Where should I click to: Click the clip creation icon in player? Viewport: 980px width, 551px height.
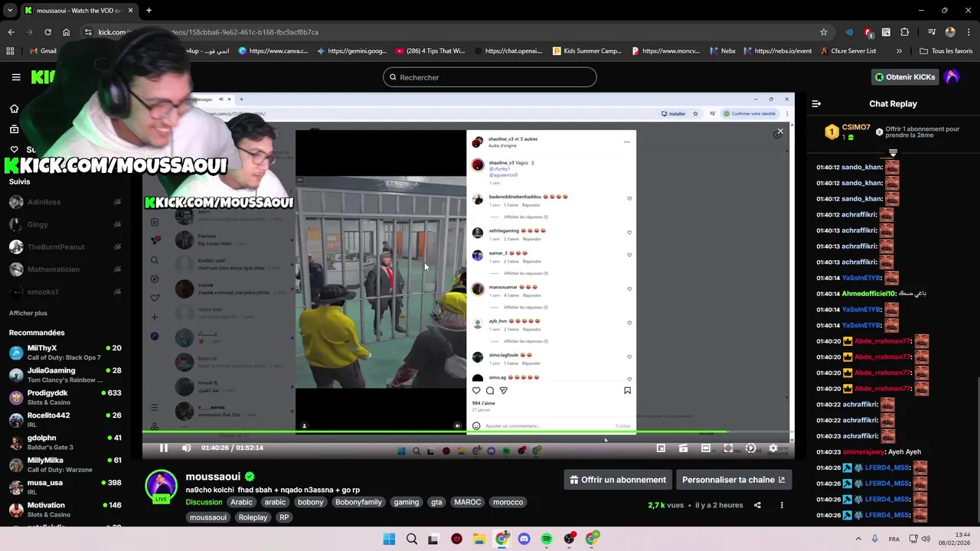(x=683, y=448)
